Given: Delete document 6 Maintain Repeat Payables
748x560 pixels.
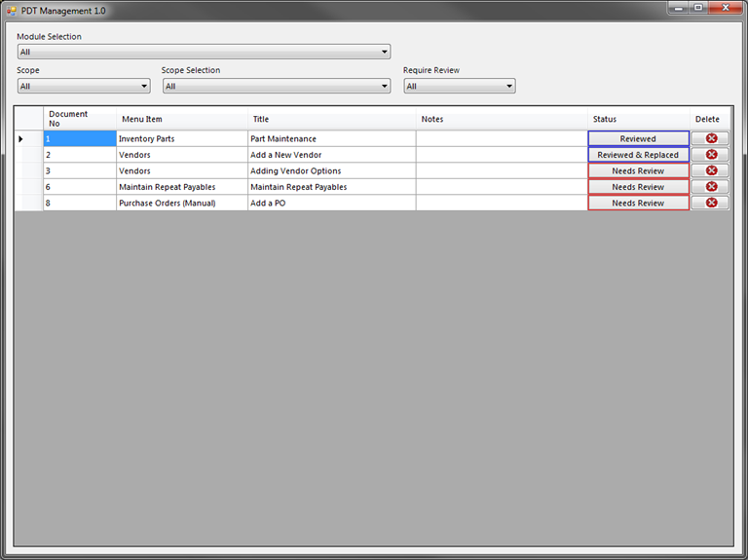Looking at the screenshot, I should point(710,187).
